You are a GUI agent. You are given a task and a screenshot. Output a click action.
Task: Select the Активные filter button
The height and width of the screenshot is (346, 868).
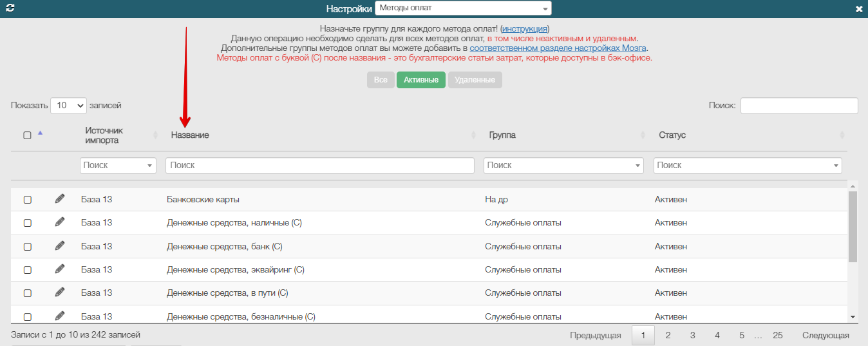[421, 80]
